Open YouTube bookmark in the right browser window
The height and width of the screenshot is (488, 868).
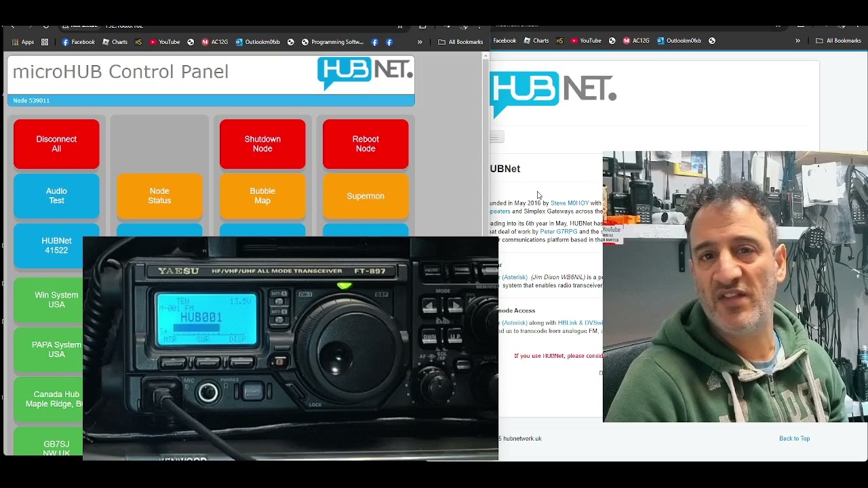[x=586, y=41]
